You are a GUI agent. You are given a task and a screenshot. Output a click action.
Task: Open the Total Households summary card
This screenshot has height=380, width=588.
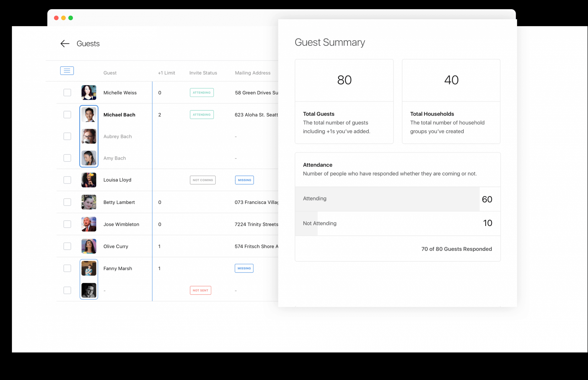[x=451, y=101]
